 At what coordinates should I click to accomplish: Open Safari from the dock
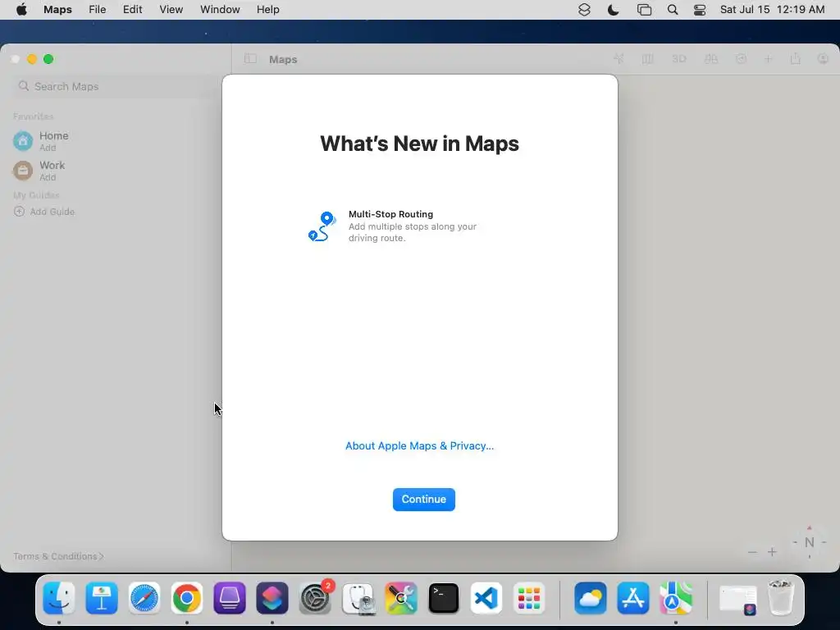(x=144, y=598)
